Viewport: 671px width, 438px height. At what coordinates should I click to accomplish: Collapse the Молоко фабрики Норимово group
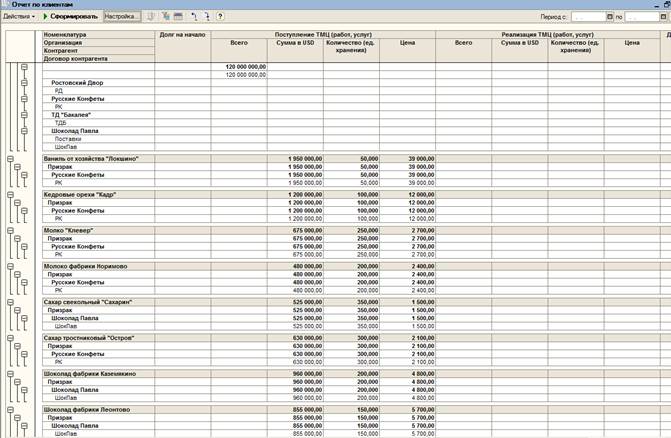(10, 266)
